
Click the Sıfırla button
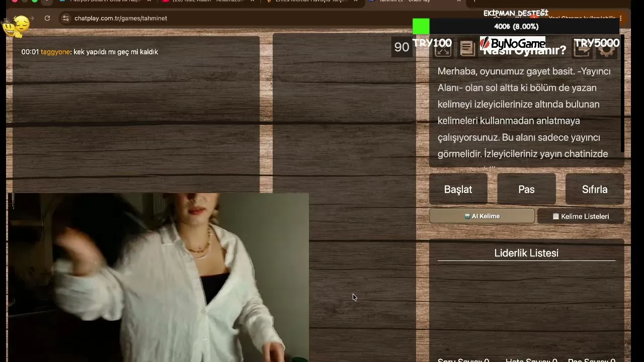pyautogui.click(x=595, y=190)
